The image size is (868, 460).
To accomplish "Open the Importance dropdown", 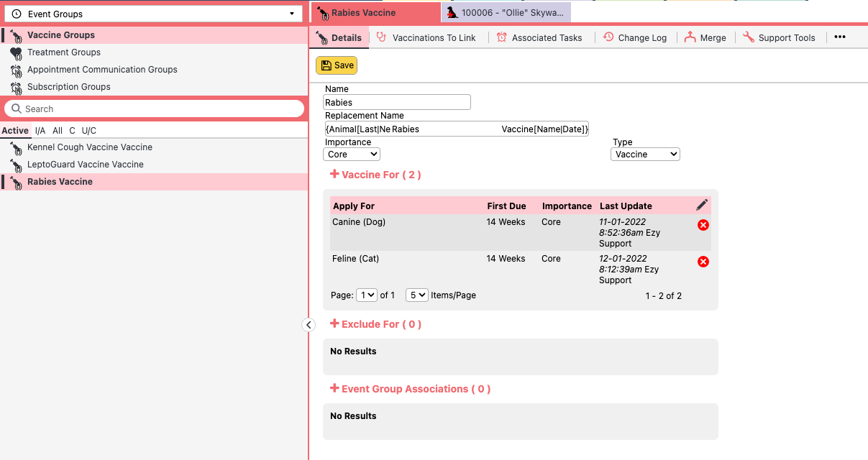I will click(x=352, y=154).
